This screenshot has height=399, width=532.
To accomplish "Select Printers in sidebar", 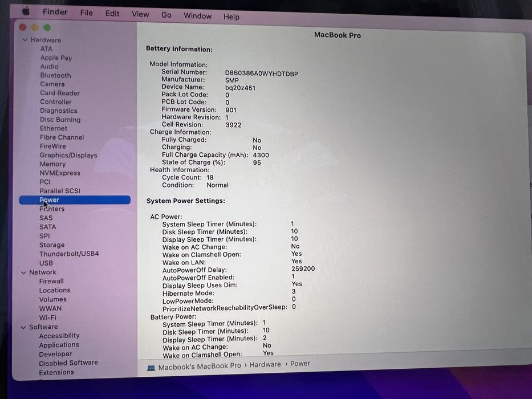I will (52, 209).
